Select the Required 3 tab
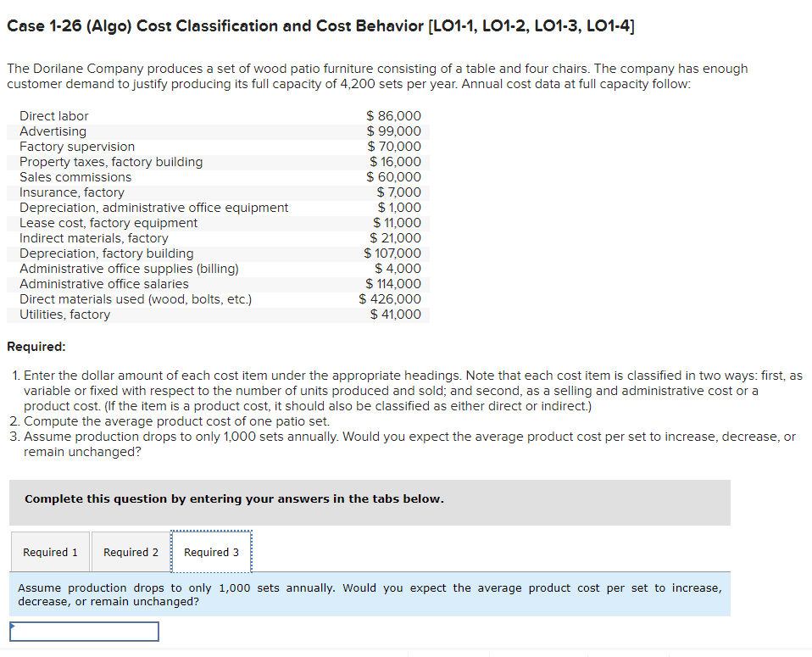812x657 pixels. [211, 552]
